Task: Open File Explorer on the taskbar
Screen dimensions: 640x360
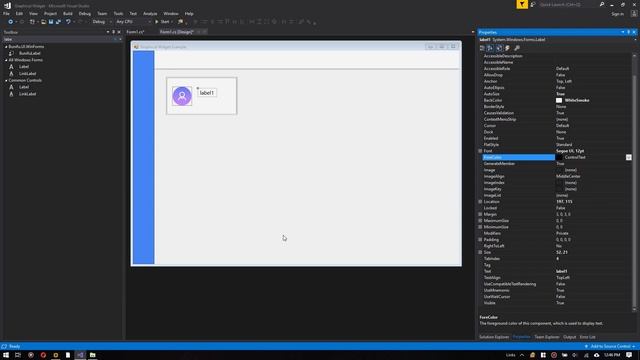Action: tap(93, 355)
